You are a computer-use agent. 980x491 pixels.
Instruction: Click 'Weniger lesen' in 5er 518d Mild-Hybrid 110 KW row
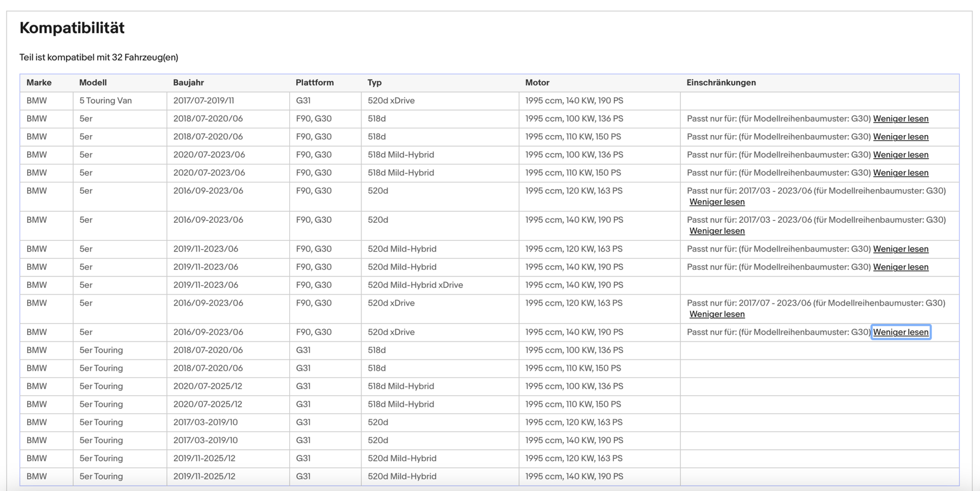pyautogui.click(x=900, y=173)
